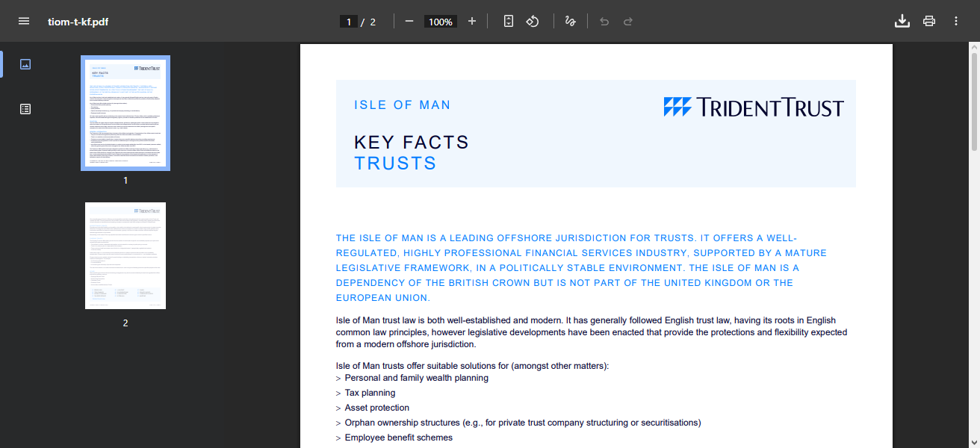The height and width of the screenshot is (448, 980).
Task: Toggle annotation drawing mode on
Action: pos(570,21)
